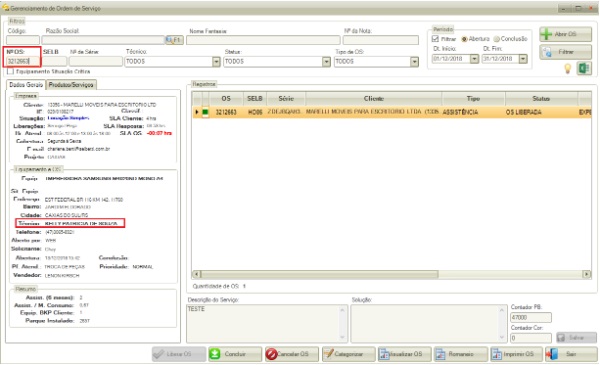Click the Visualizar OS button

click(404, 354)
